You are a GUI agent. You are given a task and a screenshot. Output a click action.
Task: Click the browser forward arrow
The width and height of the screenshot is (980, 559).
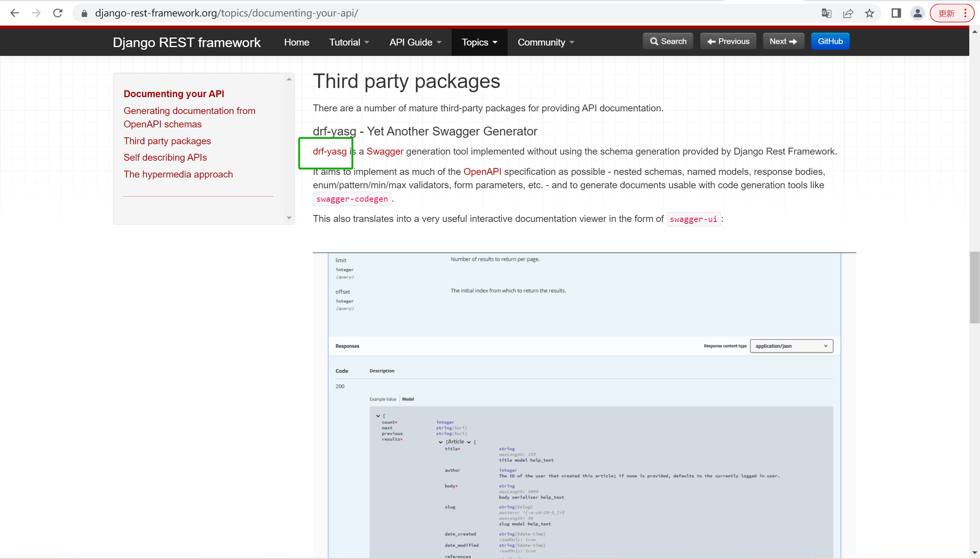(36, 13)
